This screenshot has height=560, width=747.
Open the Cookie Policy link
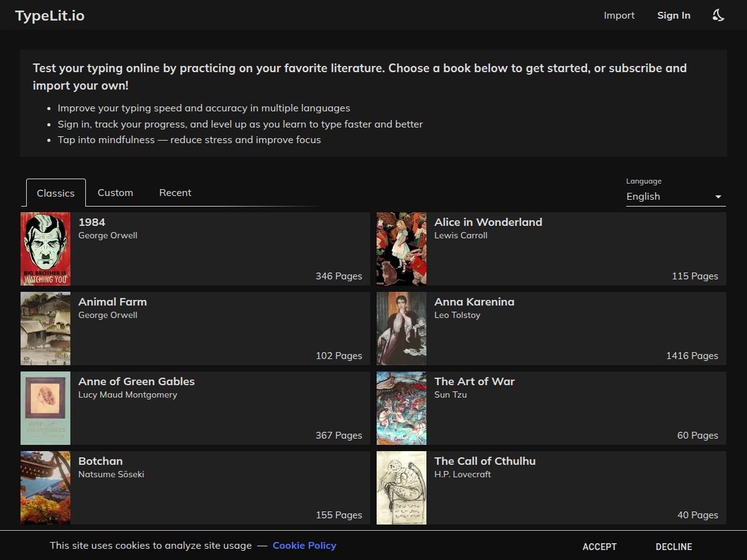pyautogui.click(x=304, y=546)
